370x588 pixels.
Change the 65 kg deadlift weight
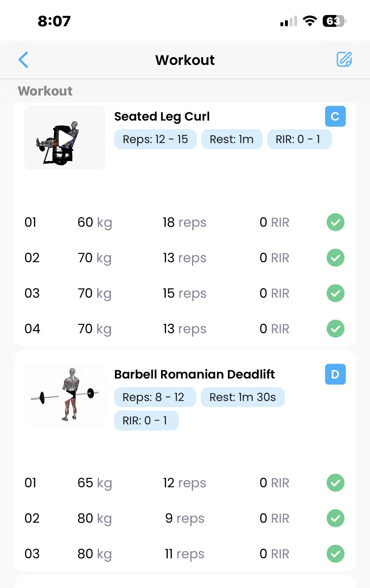[95, 483]
